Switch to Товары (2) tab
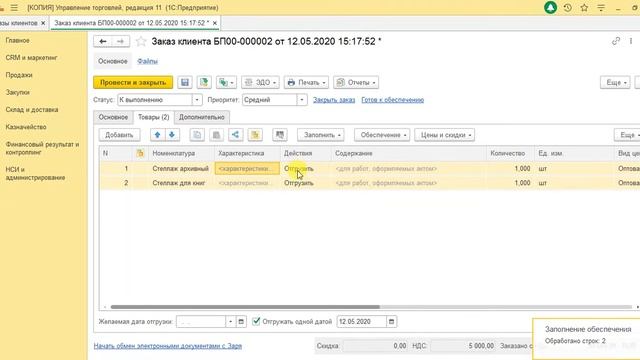Image resolution: width=640 pixels, height=360 pixels. pos(153,117)
